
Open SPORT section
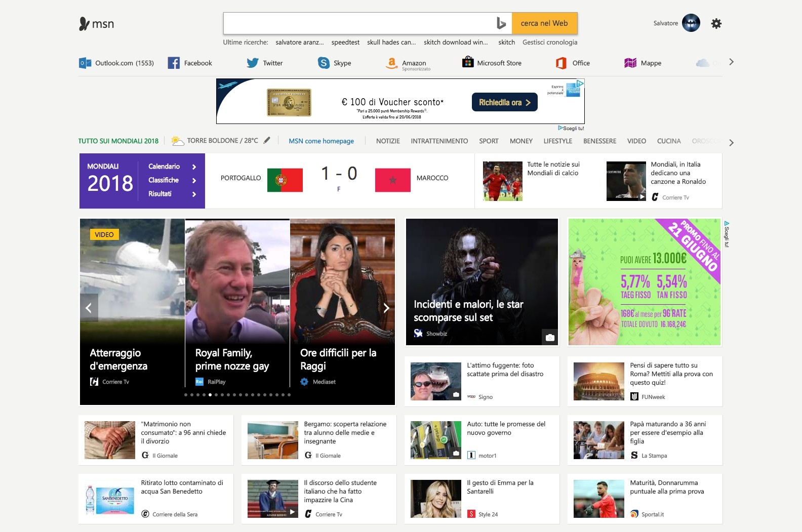click(489, 141)
